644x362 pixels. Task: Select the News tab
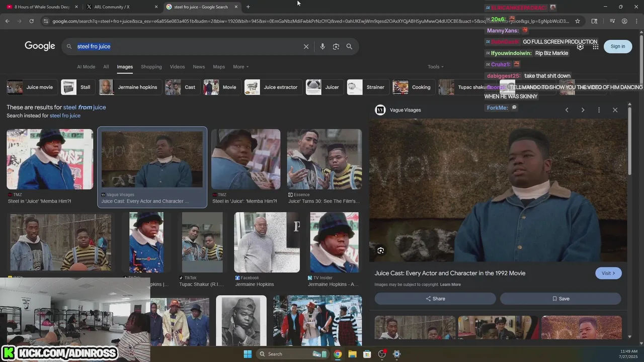coord(199,67)
